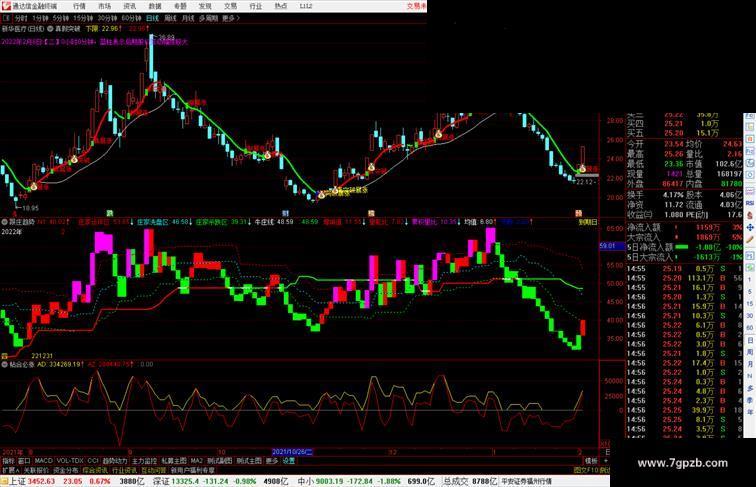This screenshot has width=756, height=487.
Task: Select the pencil drawing tool icon
Action: pos(750,239)
